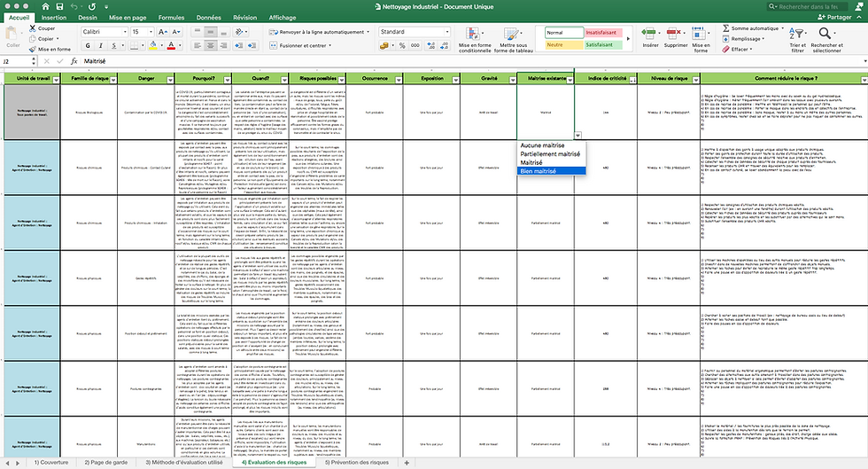
Task: Increase indent in cell
Action: coord(252,45)
